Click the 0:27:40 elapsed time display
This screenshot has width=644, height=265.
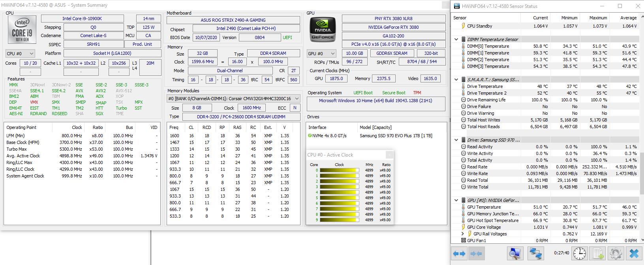pos(561,253)
